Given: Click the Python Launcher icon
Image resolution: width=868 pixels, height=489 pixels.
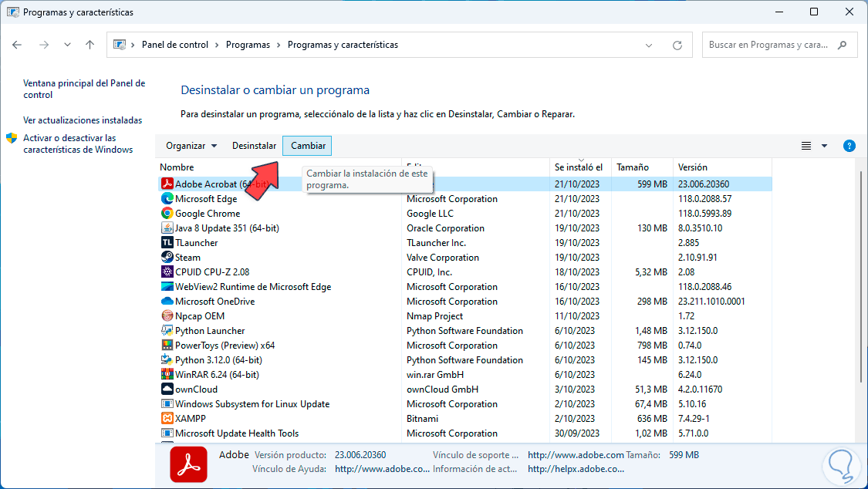Looking at the screenshot, I should [x=167, y=330].
